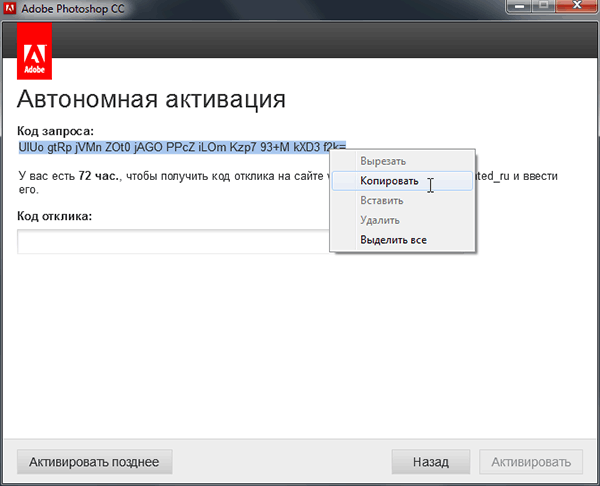Minimize the Adobe Photoshop CC window
The image size is (600, 486).
[x=519, y=6]
